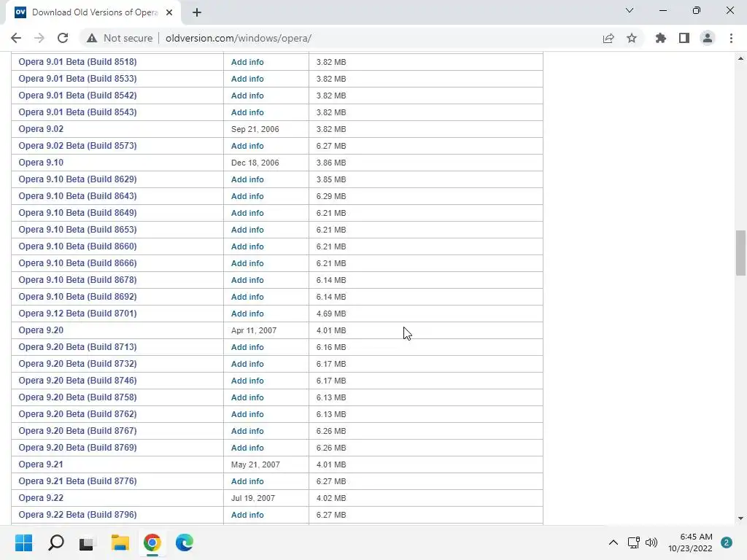Click Add info for Build 8713
This screenshot has height=560, width=747.
tap(247, 347)
